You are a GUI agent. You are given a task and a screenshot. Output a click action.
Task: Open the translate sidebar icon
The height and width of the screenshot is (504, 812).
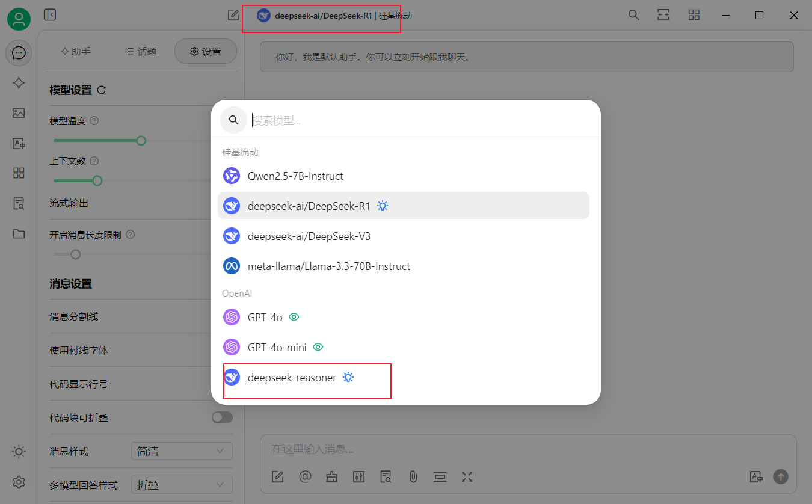[19, 143]
